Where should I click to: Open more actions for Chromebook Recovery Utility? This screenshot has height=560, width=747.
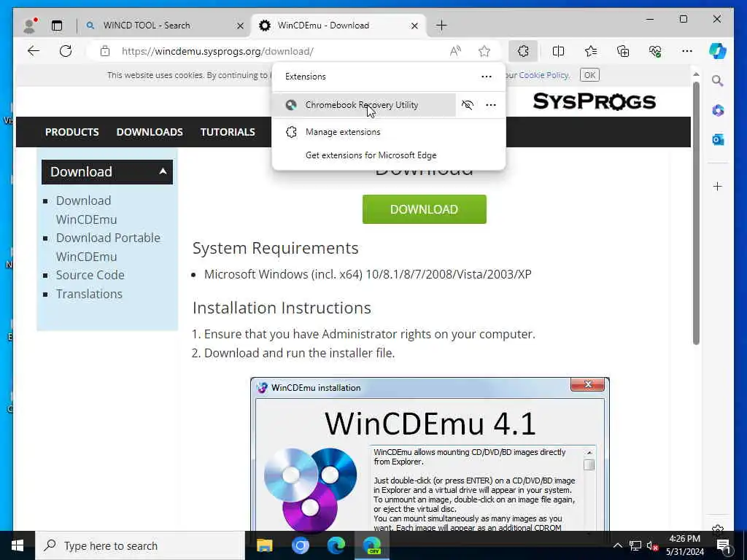coord(491,105)
